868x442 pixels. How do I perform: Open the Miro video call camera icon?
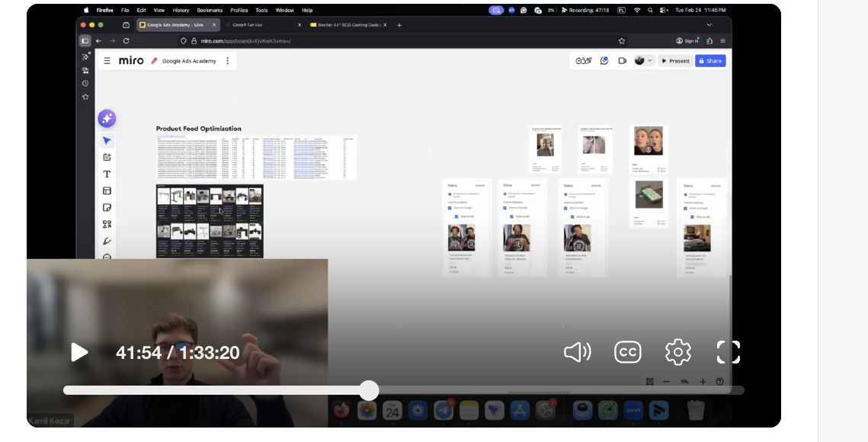coord(622,61)
